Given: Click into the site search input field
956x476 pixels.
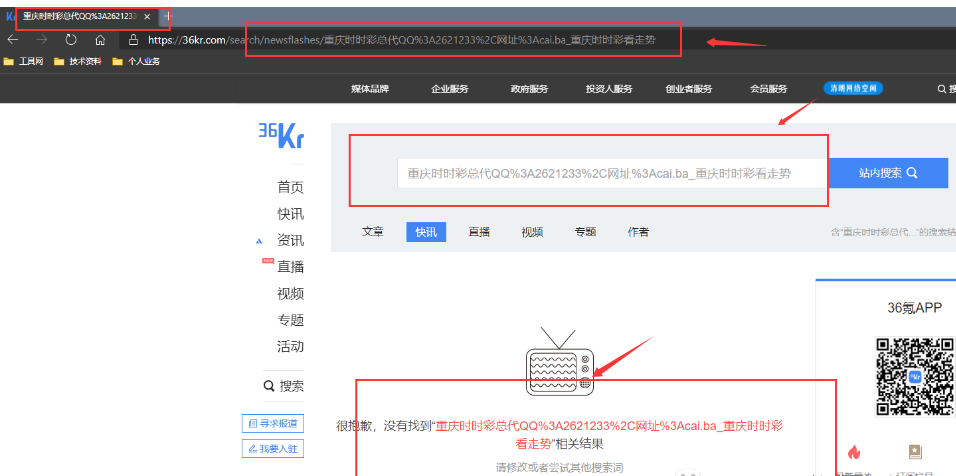Looking at the screenshot, I should [613, 173].
